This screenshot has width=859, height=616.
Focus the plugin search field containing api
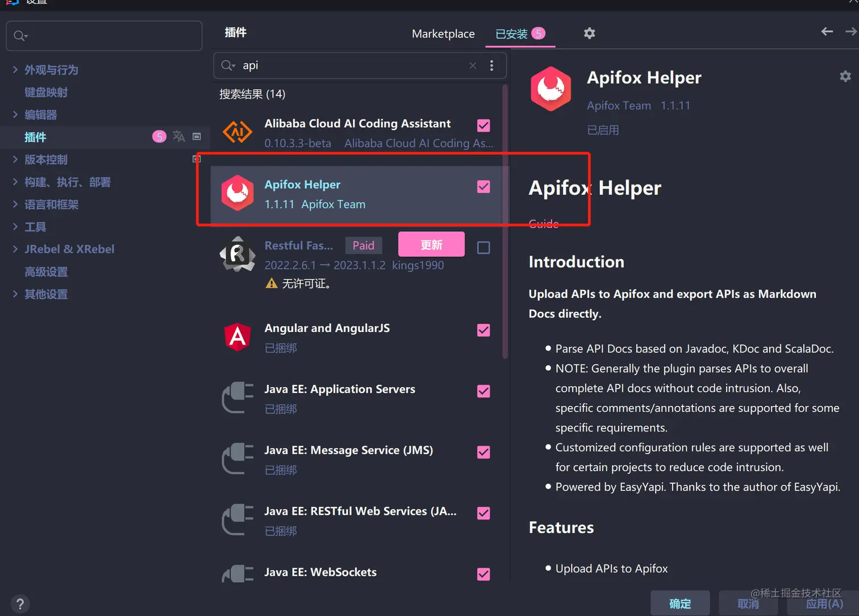[x=360, y=65]
